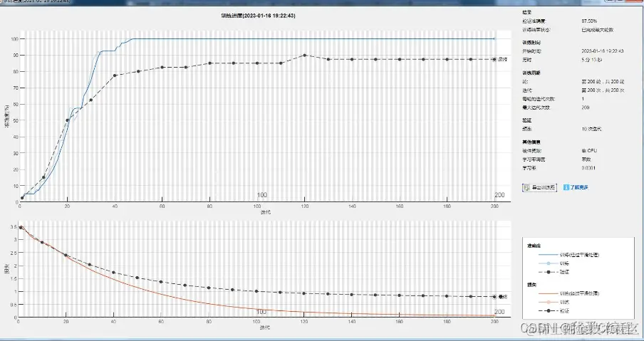Click the dashed 验证 entry under 准确度 legend
The image size is (644, 341).
tap(554, 272)
